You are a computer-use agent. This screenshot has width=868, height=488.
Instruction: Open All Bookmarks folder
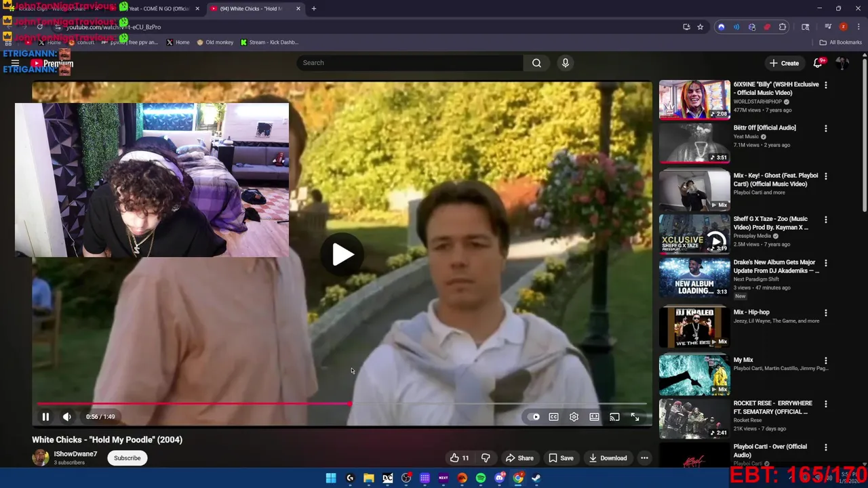(840, 42)
